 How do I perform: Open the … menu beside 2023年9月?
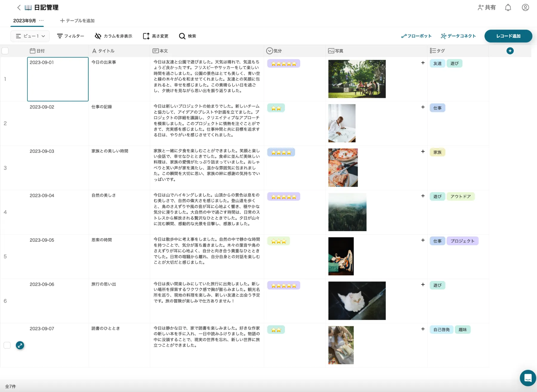41,21
